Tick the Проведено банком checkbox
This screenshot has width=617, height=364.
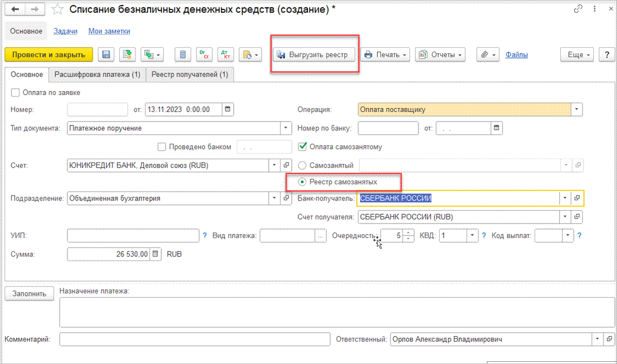[x=161, y=147]
